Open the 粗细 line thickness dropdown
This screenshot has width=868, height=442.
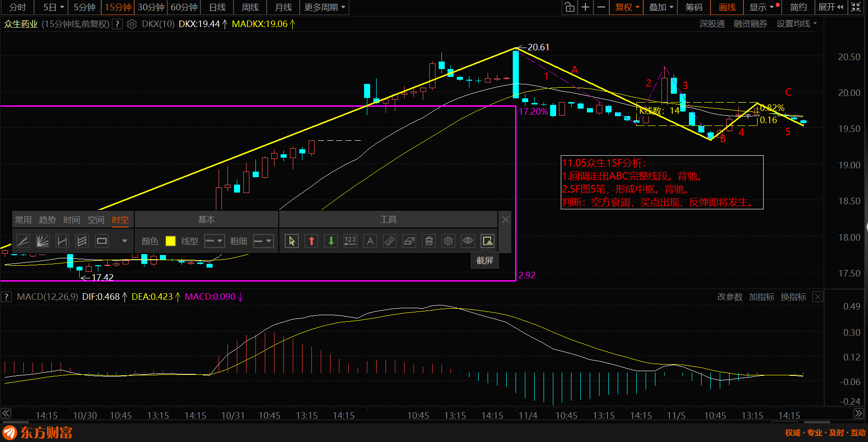point(263,241)
